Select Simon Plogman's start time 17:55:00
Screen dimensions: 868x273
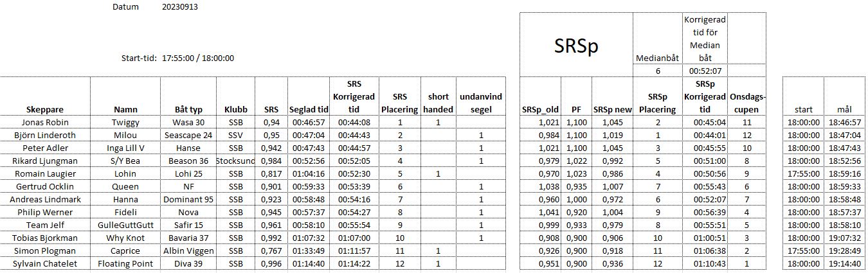click(803, 251)
